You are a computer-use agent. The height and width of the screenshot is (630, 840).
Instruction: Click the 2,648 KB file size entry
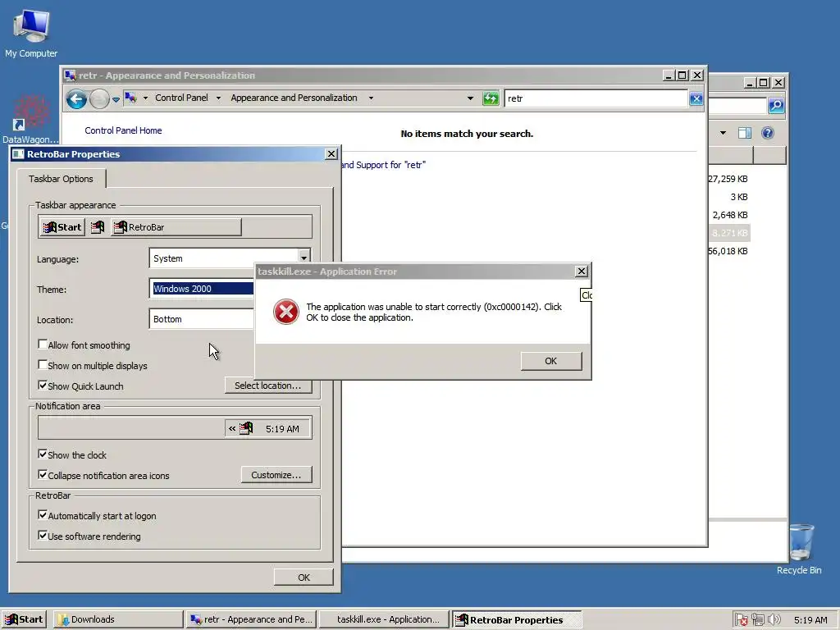point(729,215)
